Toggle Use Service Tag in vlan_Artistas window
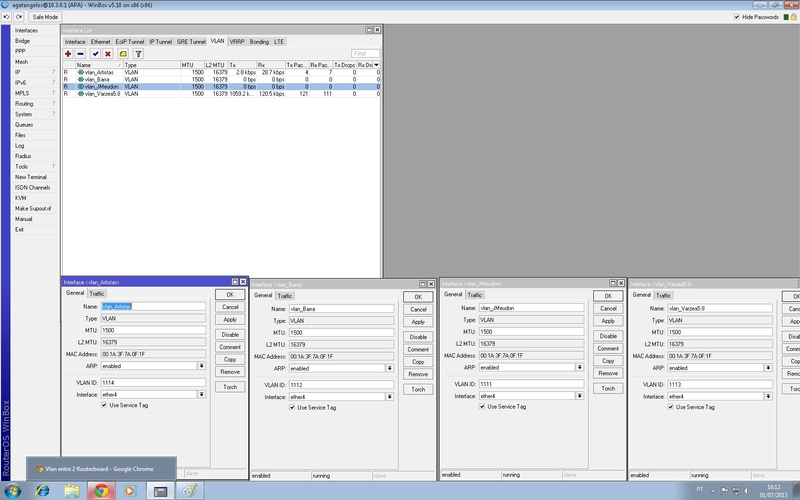800x500 pixels. pyautogui.click(x=104, y=405)
